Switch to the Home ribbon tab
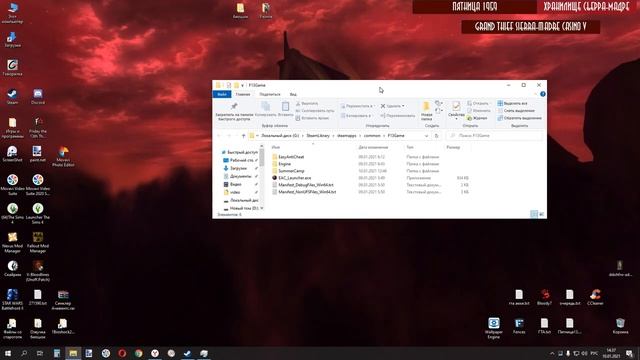Screen dimensions: 640x360 (x=243, y=94)
